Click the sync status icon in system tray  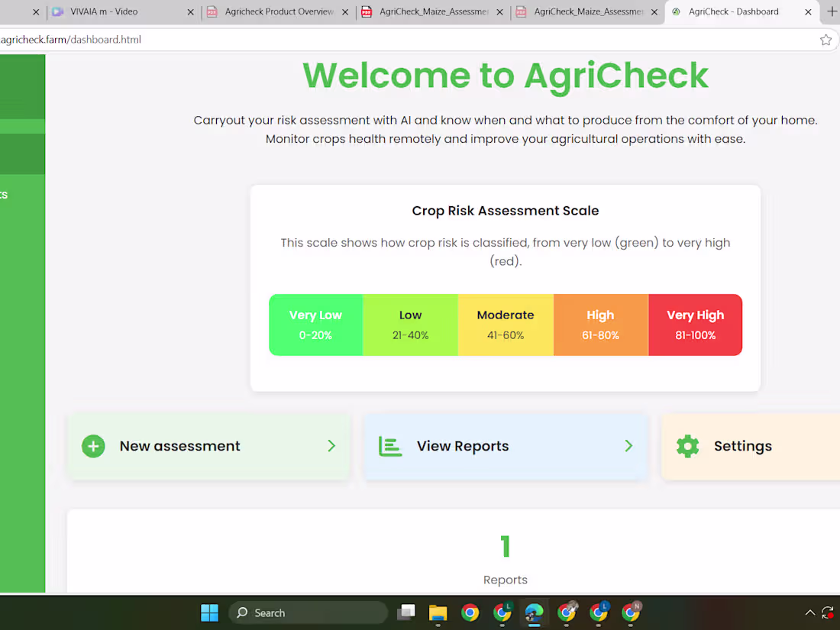pyautogui.click(x=828, y=612)
